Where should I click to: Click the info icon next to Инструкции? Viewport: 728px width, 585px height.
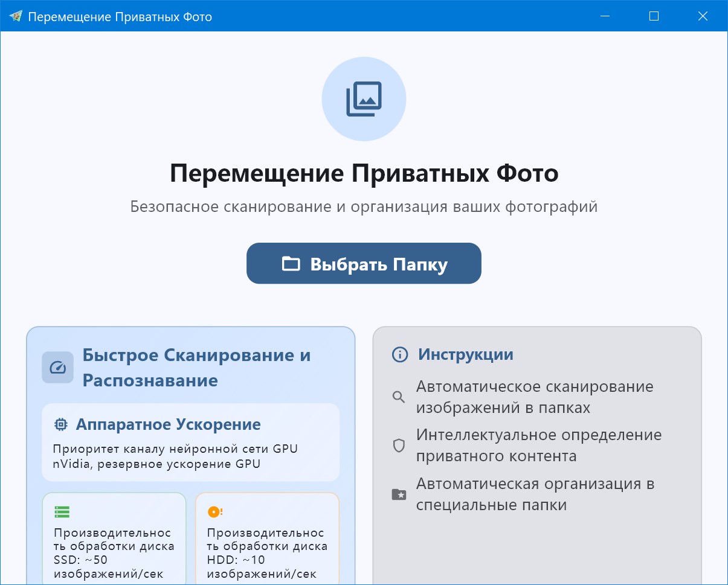[400, 354]
